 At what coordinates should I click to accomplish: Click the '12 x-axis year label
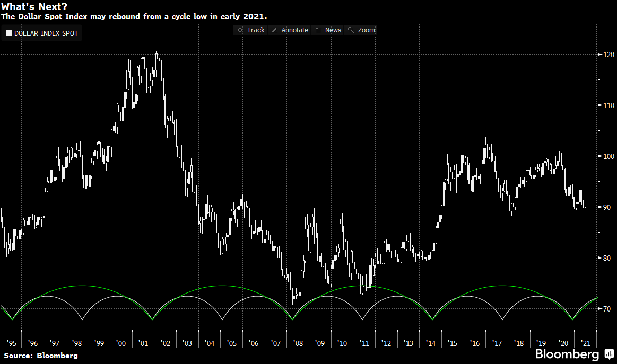386,343
